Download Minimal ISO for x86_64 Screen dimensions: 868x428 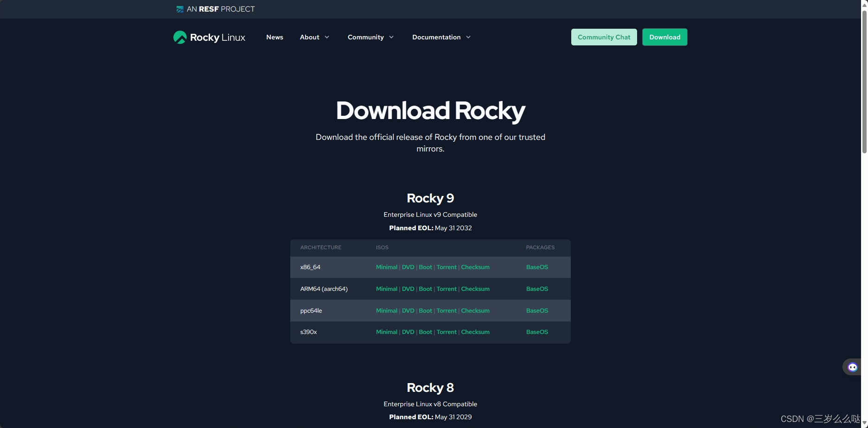tap(387, 267)
